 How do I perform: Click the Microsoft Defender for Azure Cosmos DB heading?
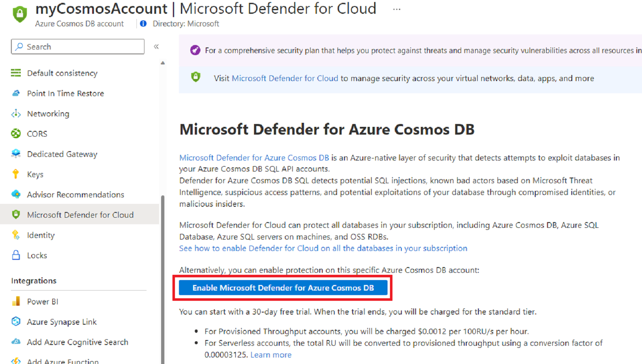tap(327, 129)
